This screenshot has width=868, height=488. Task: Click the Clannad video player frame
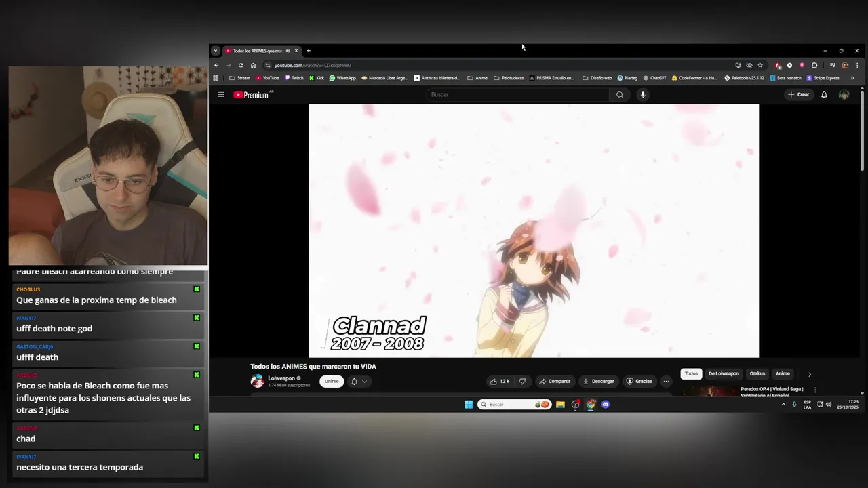point(534,230)
